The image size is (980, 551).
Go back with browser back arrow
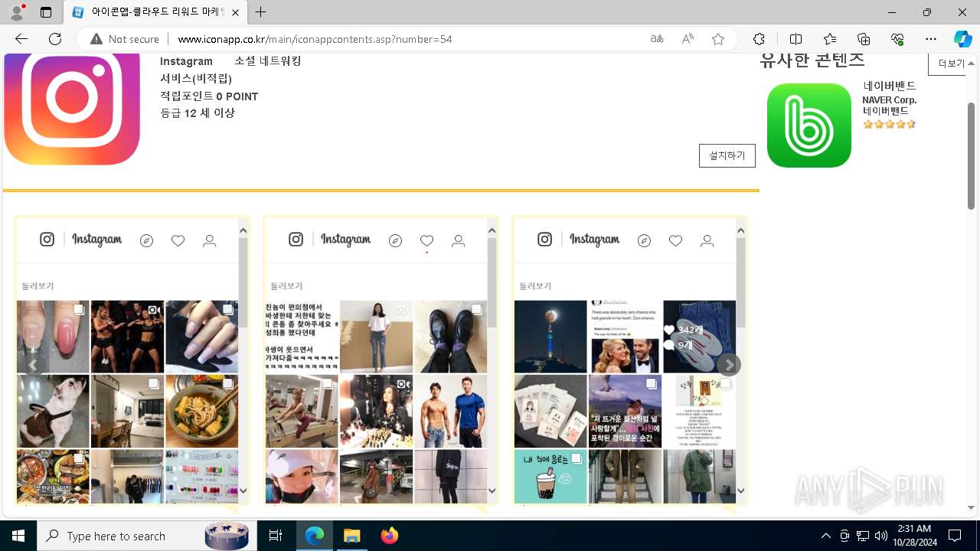pos(21,39)
